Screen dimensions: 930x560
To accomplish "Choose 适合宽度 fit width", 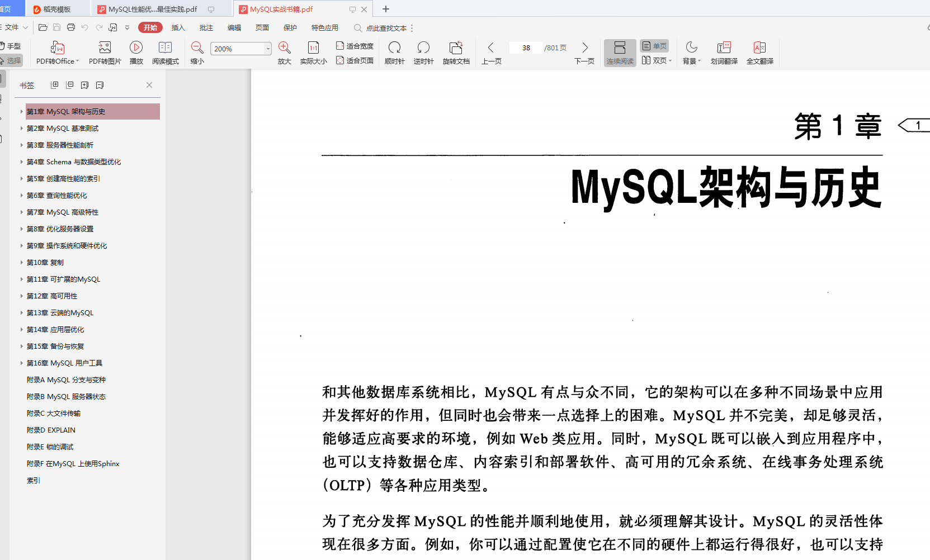I will 355,46.
